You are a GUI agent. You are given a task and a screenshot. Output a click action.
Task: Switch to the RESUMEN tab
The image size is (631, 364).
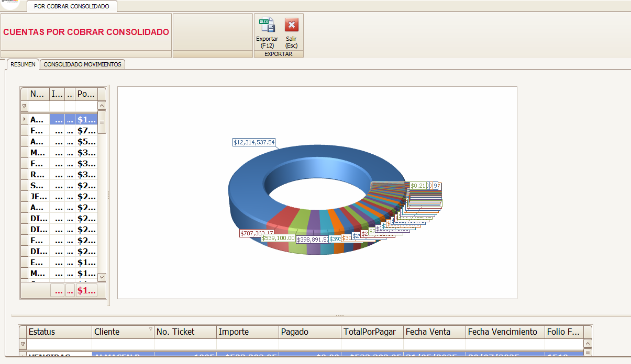(x=23, y=64)
